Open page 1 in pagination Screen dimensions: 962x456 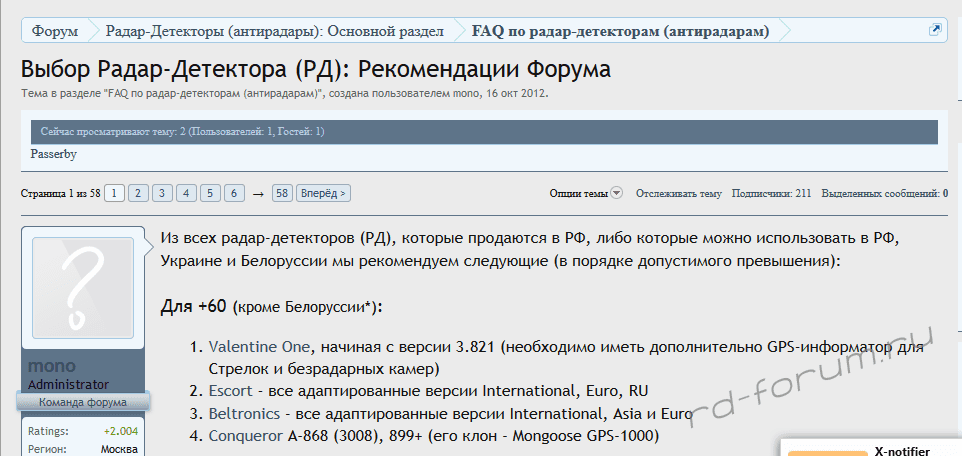[115, 193]
